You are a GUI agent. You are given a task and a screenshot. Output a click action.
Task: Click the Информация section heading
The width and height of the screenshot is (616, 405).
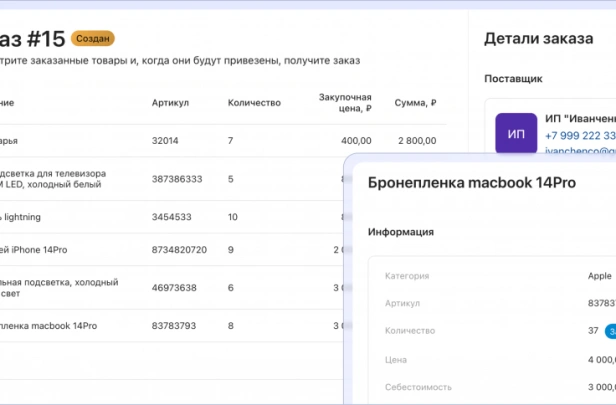(401, 232)
